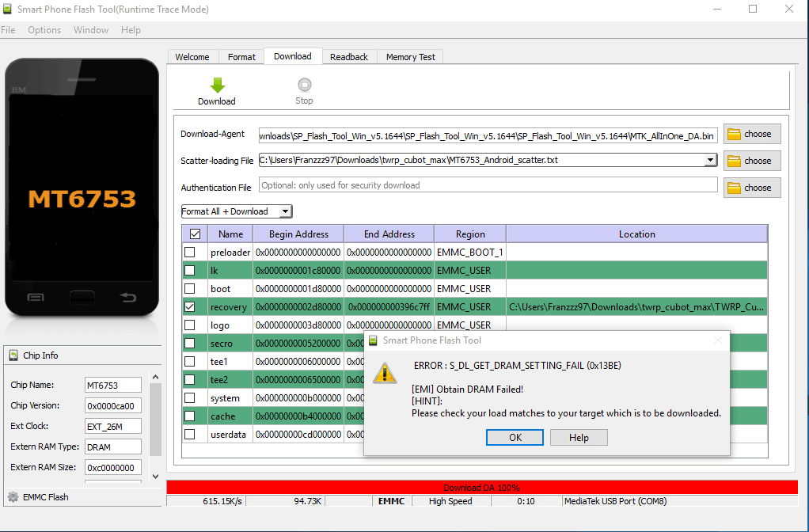
Task: Click the Extern RAM Type field DRAM
Action: coord(113,447)
